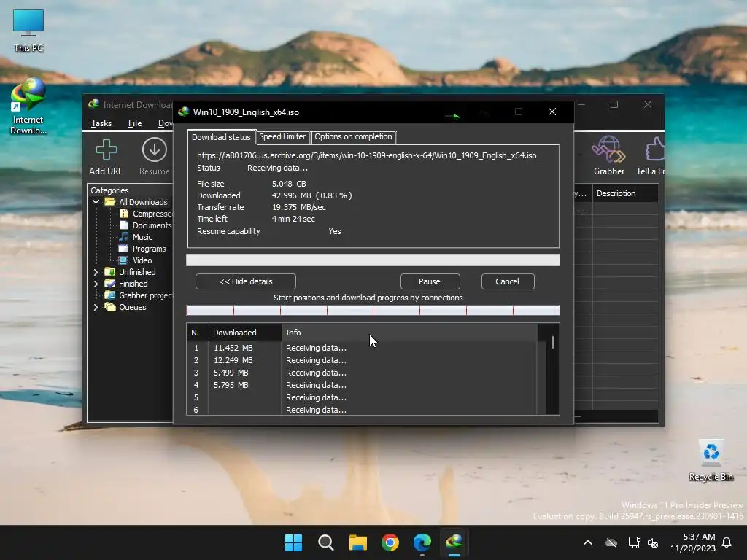Collapse the All Downloads tree node
The image size is (747, 560).
(x=96, y=202)
